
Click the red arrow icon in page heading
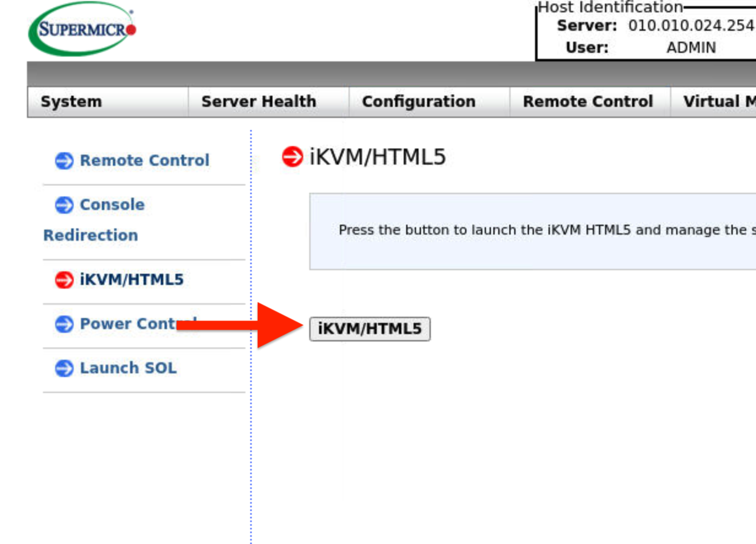(292, 157)
